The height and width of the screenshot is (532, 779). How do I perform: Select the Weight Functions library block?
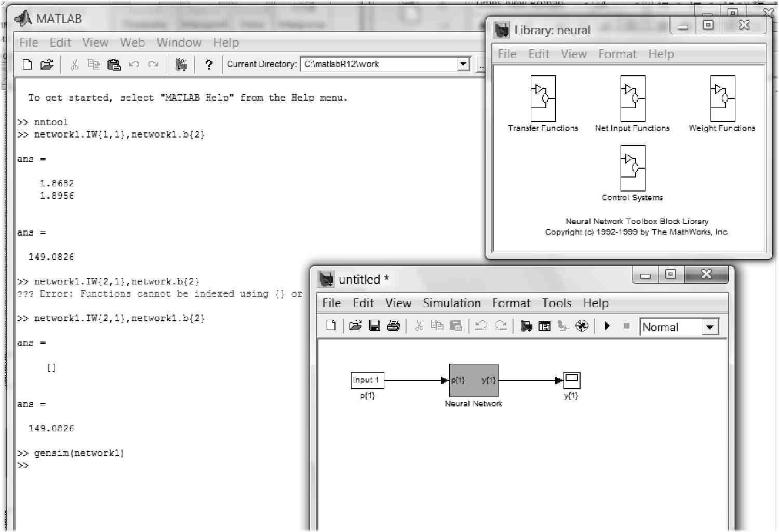point(722,99)
